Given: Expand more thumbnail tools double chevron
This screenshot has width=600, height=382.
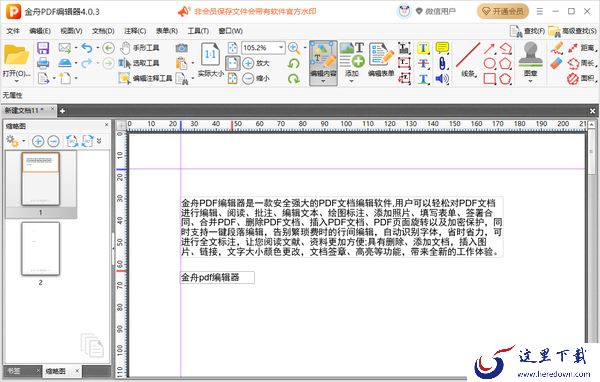Looking at the screenshot, I should (99, 141).
